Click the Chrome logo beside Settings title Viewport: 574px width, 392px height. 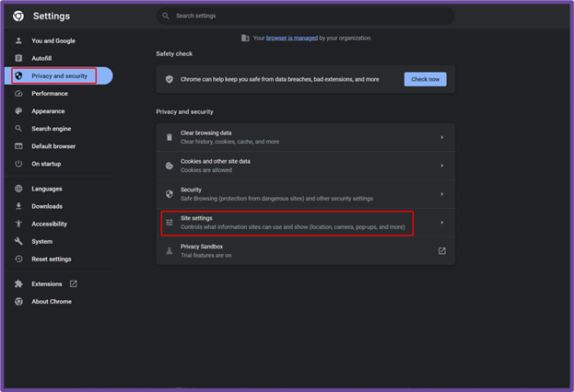tap(18, 16)
